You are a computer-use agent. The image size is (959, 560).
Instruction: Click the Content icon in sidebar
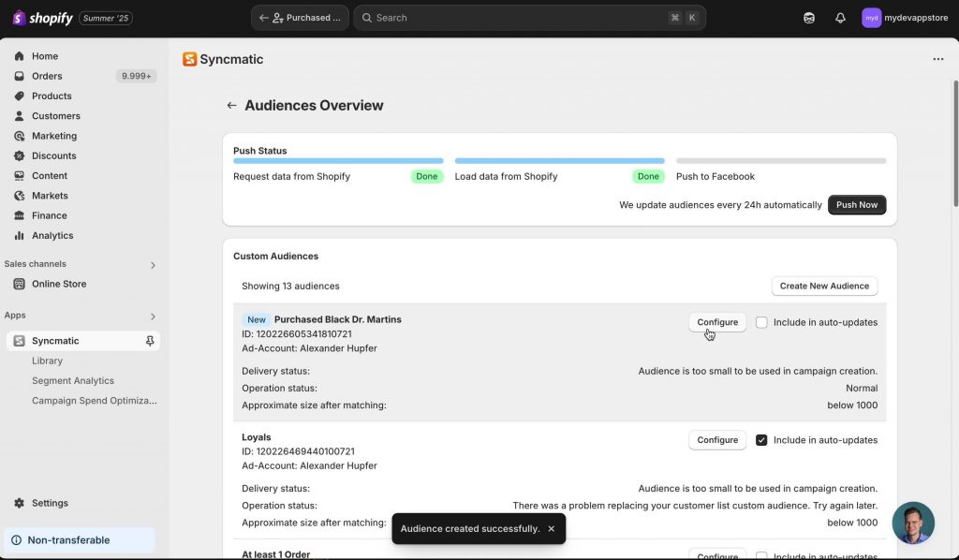[x=19, y=175]
